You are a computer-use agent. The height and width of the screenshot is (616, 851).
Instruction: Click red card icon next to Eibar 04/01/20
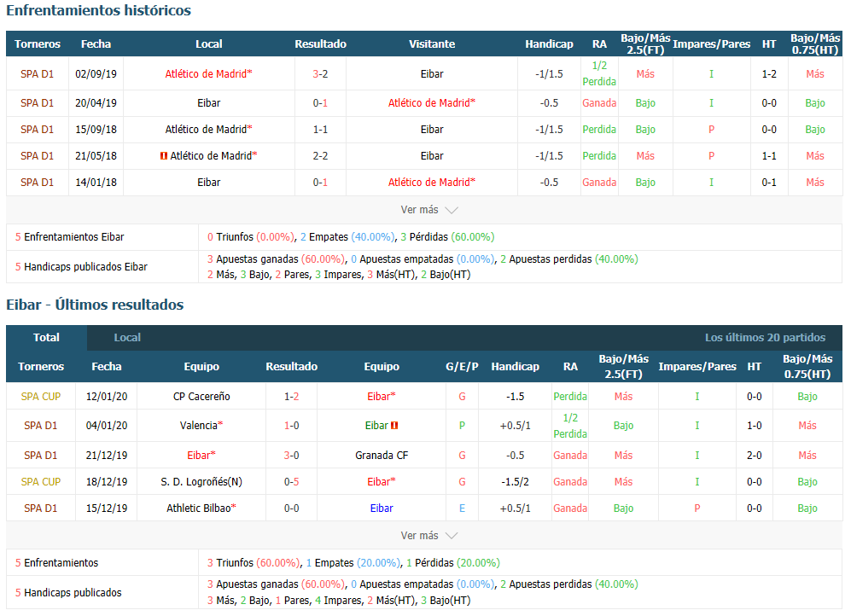pos(394,426)
